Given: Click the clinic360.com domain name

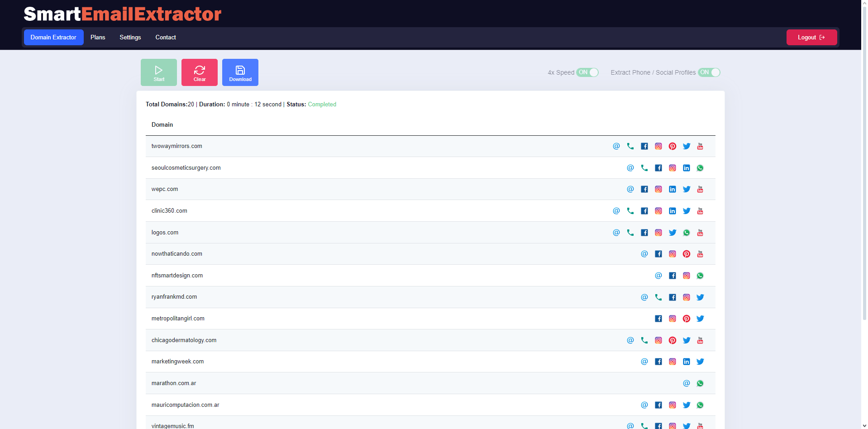Looking at the screenshot, I should click(x=169, y=211).
